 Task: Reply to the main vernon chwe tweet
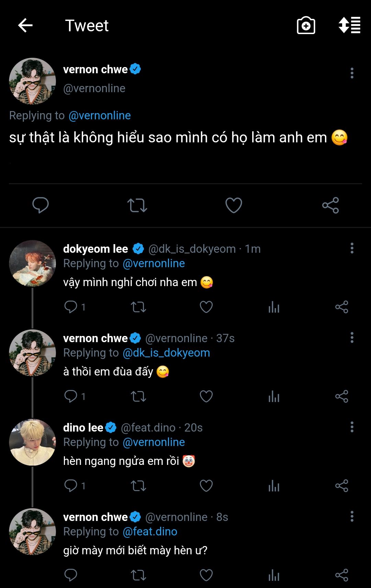coord(40,205)
